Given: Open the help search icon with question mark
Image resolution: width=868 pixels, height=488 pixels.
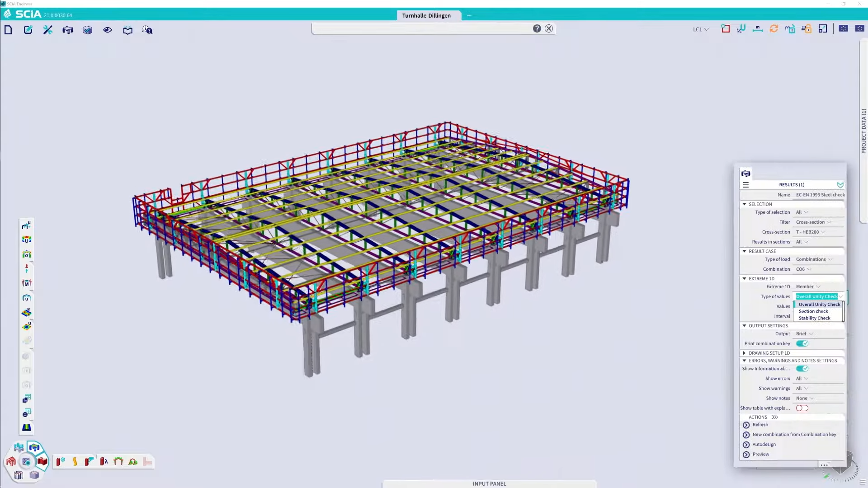Looking at the screenshot, I should pos(147,30).
